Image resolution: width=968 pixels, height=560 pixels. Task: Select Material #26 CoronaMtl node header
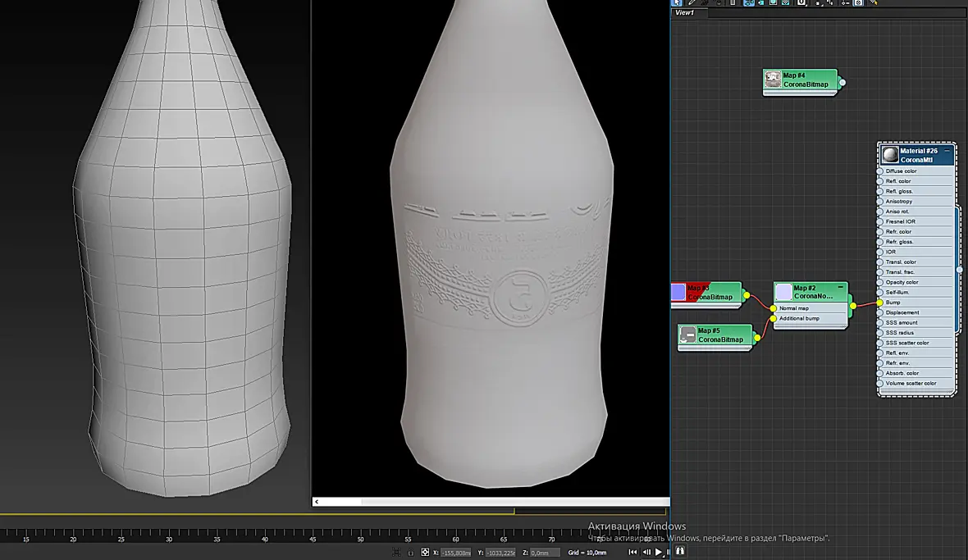[x=918, y=155]
